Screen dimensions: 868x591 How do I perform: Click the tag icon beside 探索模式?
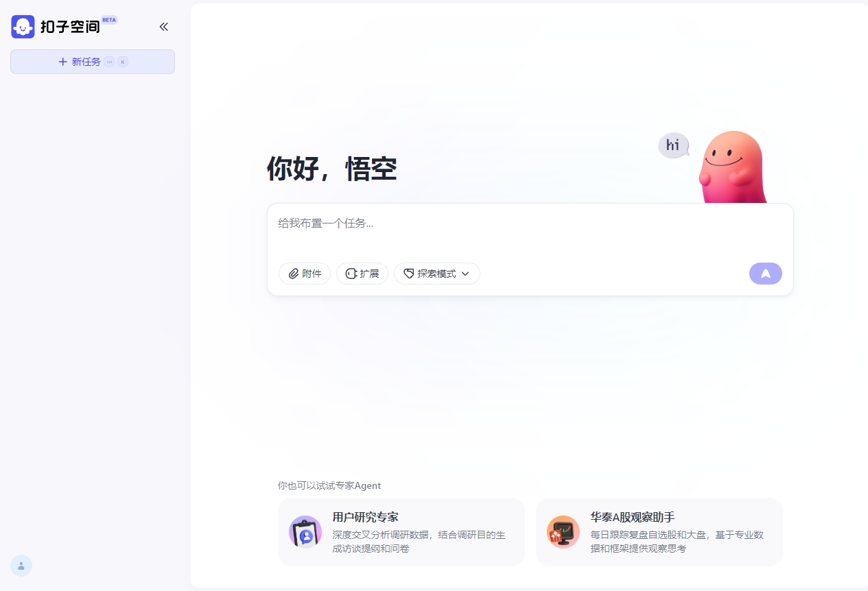tap(409, 274)
